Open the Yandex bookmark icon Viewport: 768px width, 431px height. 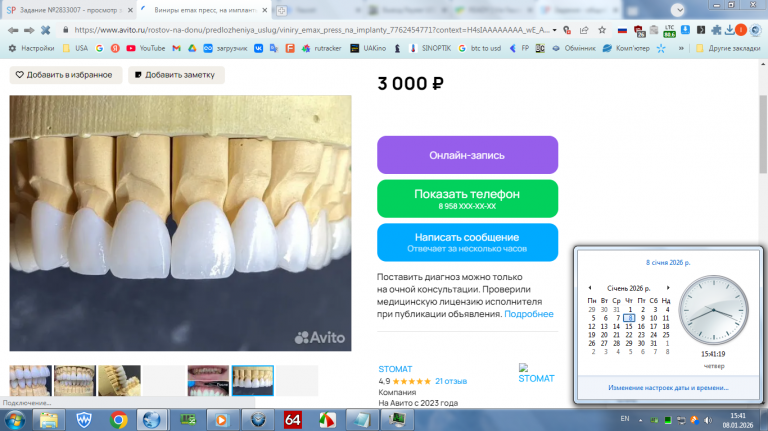pos(115,48)
